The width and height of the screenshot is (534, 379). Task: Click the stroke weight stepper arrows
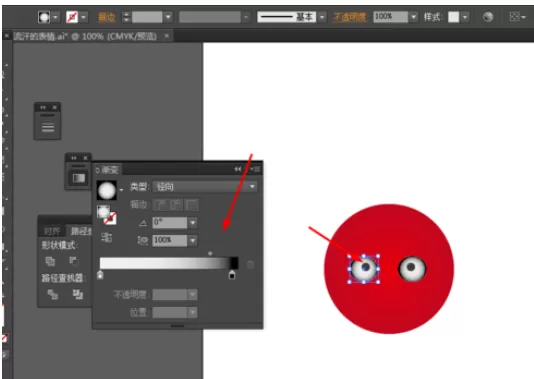[126, 17]
